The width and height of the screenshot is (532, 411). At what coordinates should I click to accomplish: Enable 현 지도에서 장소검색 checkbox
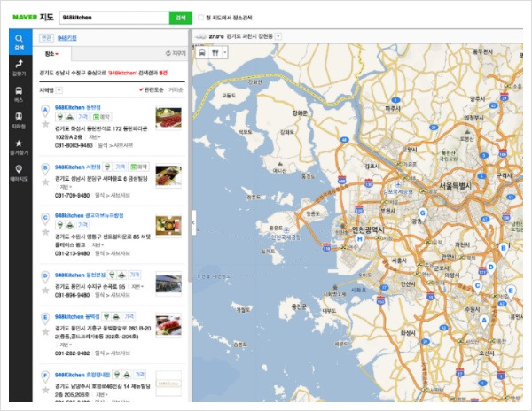tap(201, 18)
